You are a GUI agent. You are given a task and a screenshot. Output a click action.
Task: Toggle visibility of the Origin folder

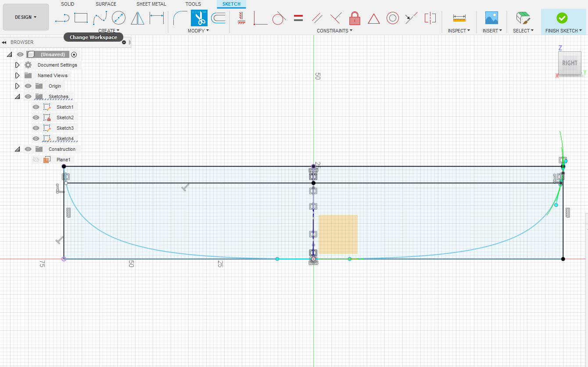28,86
